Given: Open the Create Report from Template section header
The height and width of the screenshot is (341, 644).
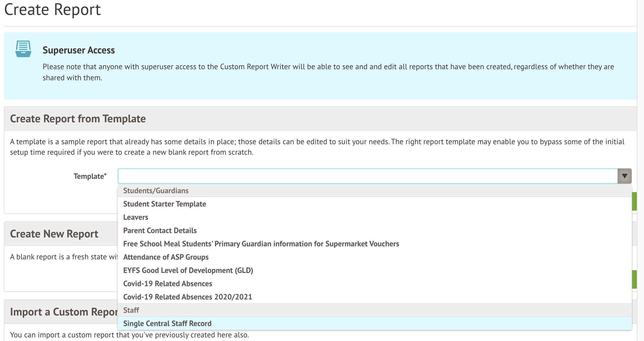Looking at the screenshot, I should tap(78, 118).
